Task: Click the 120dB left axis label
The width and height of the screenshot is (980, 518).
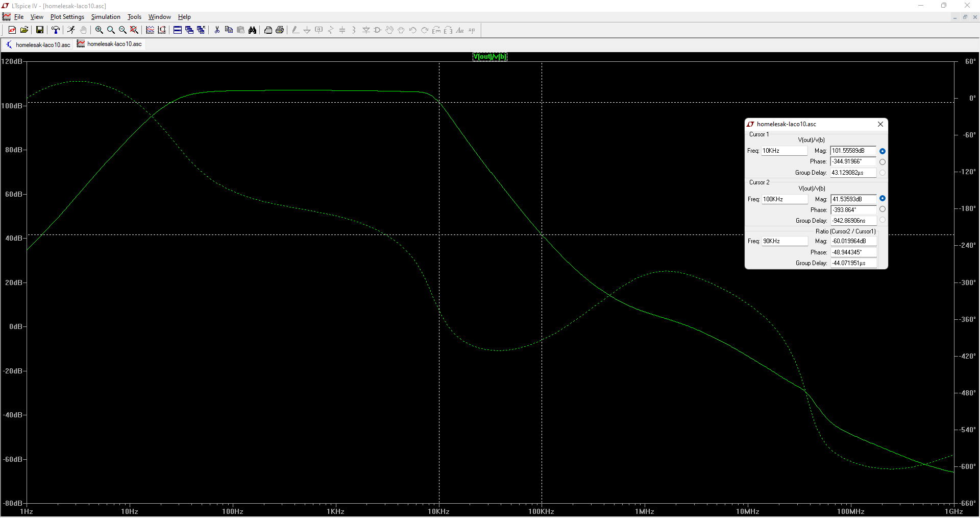Action: coord(12,61)
